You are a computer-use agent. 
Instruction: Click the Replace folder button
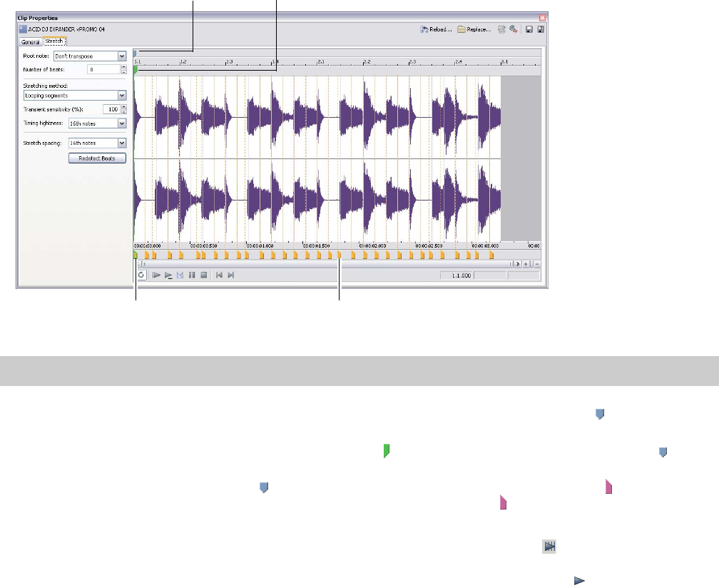point(474,29)
